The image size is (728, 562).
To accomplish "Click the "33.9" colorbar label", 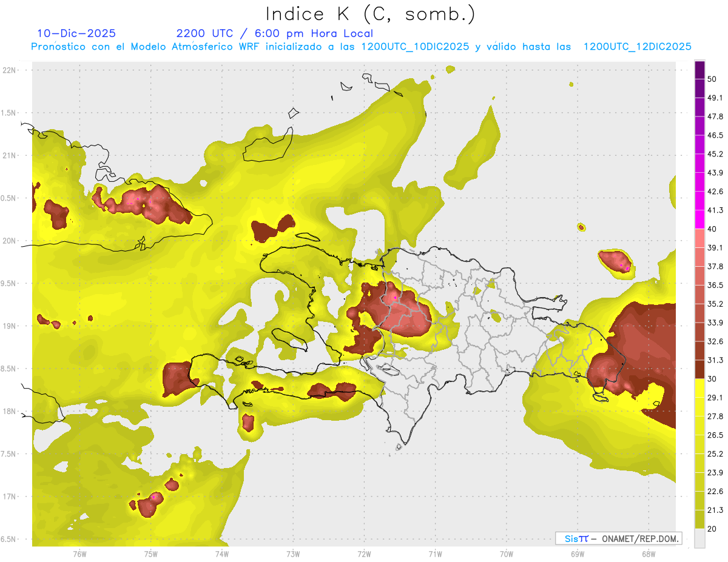I will pos(715,323).
